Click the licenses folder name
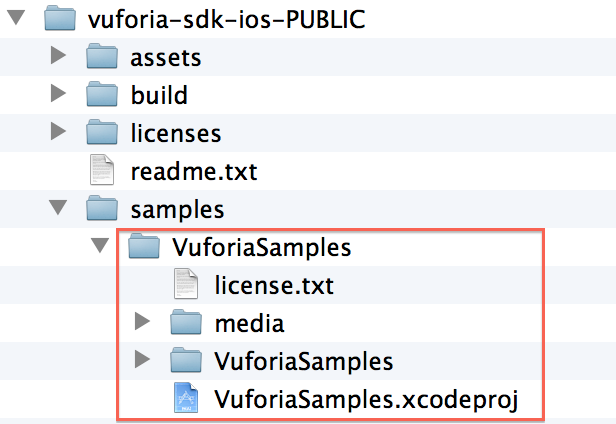Image resolution: width=616 pixels, height=424 pixels. (x=176, y=133)
